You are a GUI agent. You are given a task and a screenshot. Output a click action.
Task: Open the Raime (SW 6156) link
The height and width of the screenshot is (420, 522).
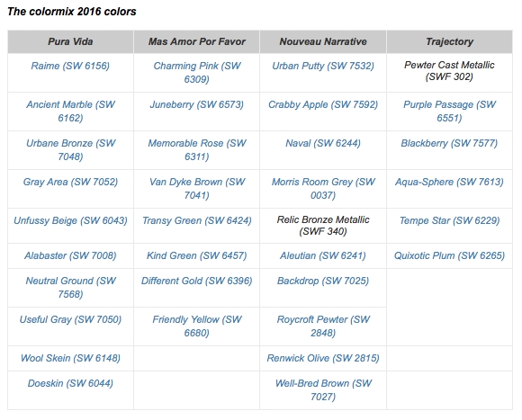click(70, 66)
